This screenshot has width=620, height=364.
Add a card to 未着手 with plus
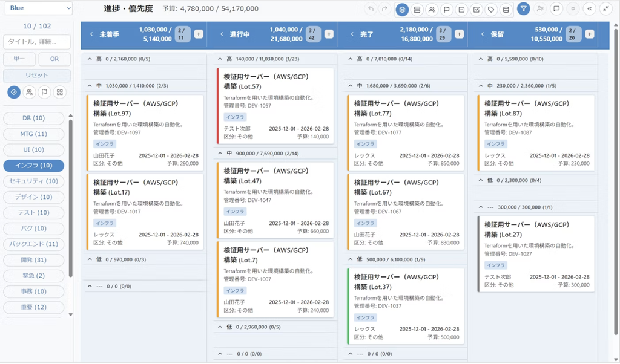199,34
